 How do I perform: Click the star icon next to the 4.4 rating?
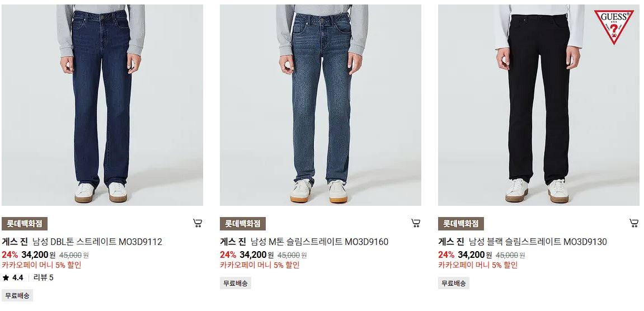point(6,278)
